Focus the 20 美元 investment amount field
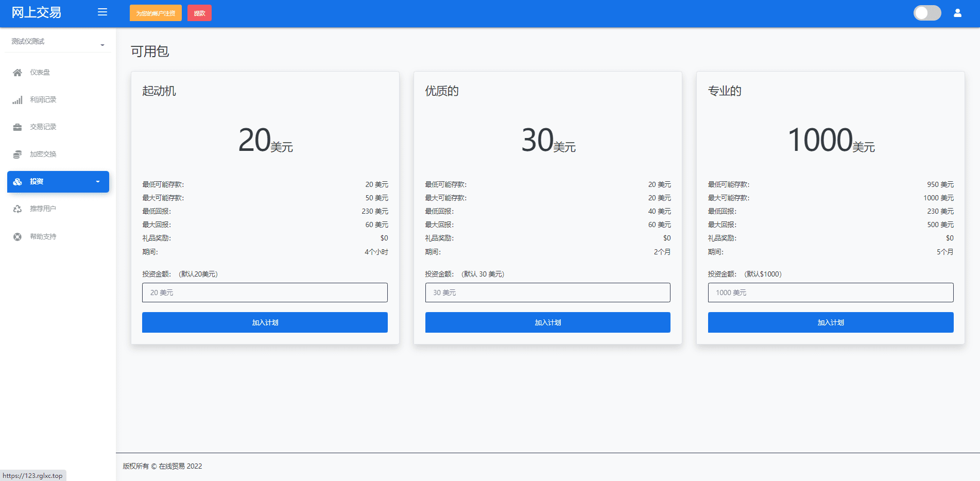 click(x=265, y=293)
